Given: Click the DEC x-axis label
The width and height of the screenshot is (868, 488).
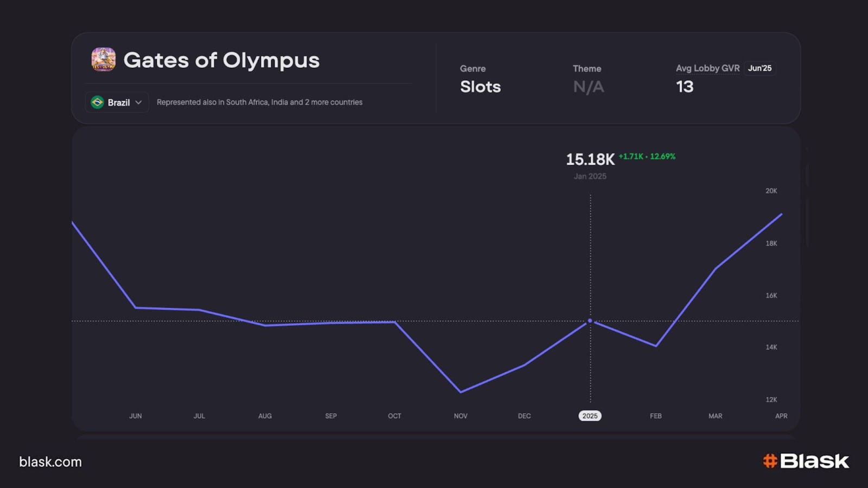Looking at the screenshot, I should click(x=524, y=416).
